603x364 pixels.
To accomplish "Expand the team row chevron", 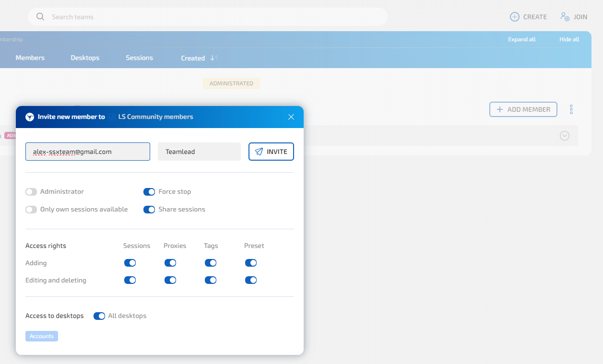I will click(x=565, y=136).
